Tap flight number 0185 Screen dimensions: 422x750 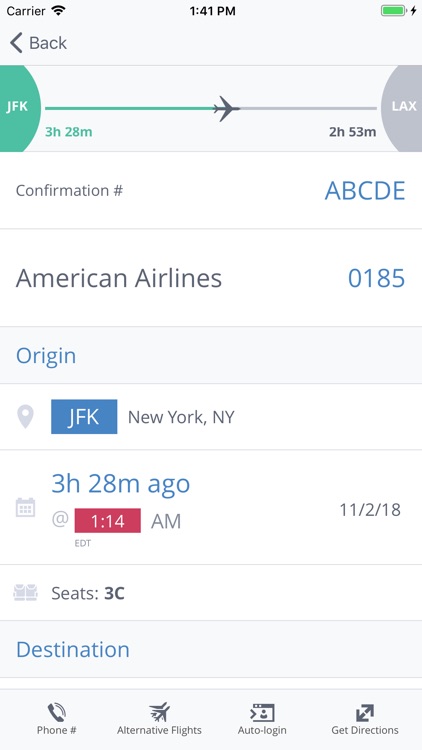tap(377, 278)
